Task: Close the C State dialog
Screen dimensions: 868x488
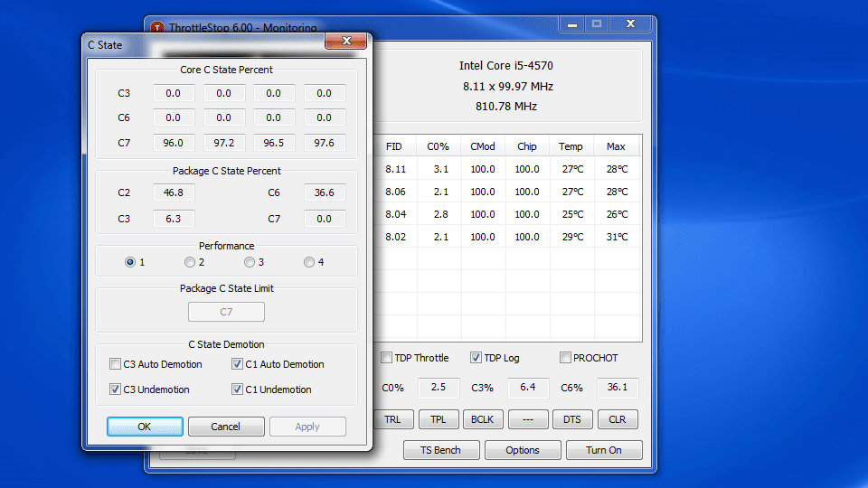Action: click(x=346, y=41)
